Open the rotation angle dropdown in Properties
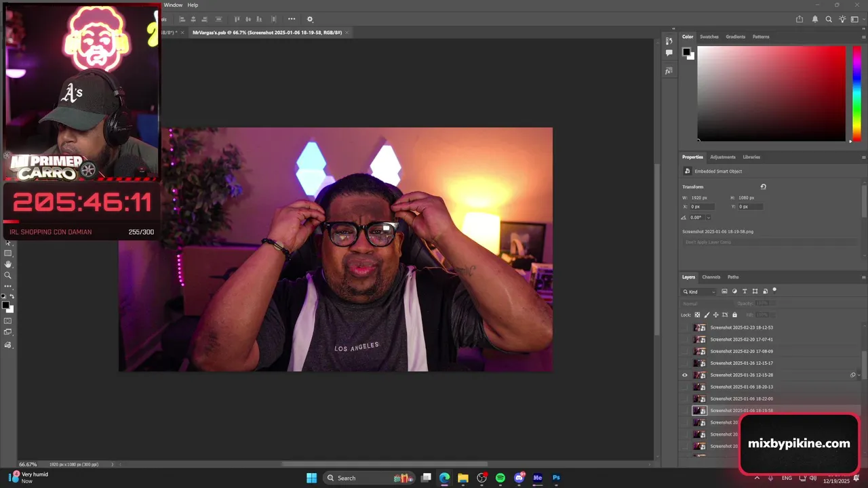 coord(709,218)
